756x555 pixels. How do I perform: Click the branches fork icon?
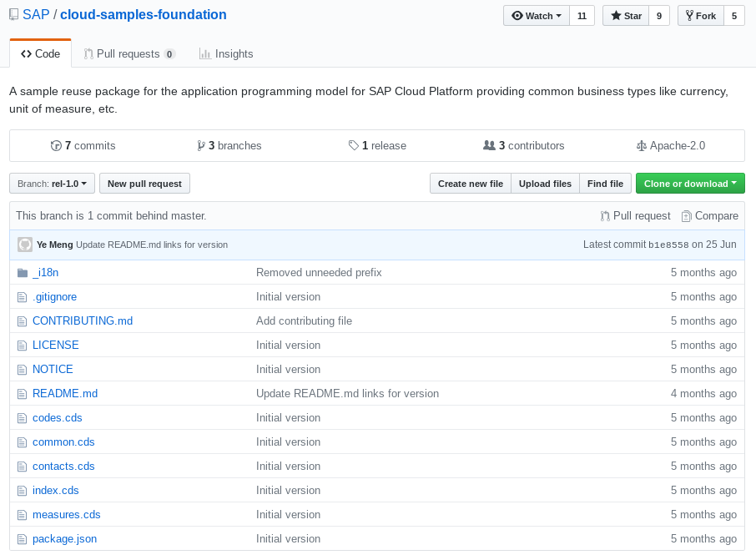[x=201, y=145]
